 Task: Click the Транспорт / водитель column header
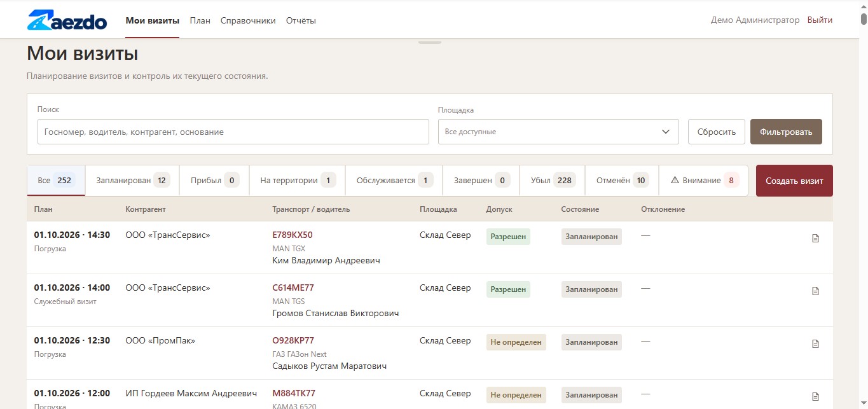tap(311, 209)
